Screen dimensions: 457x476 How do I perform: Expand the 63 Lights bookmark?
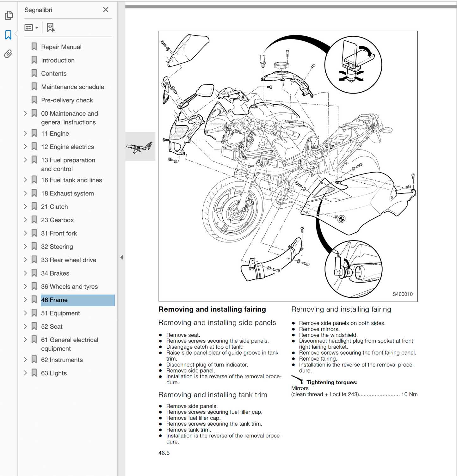pyautogui.click(x=26, y=373)
